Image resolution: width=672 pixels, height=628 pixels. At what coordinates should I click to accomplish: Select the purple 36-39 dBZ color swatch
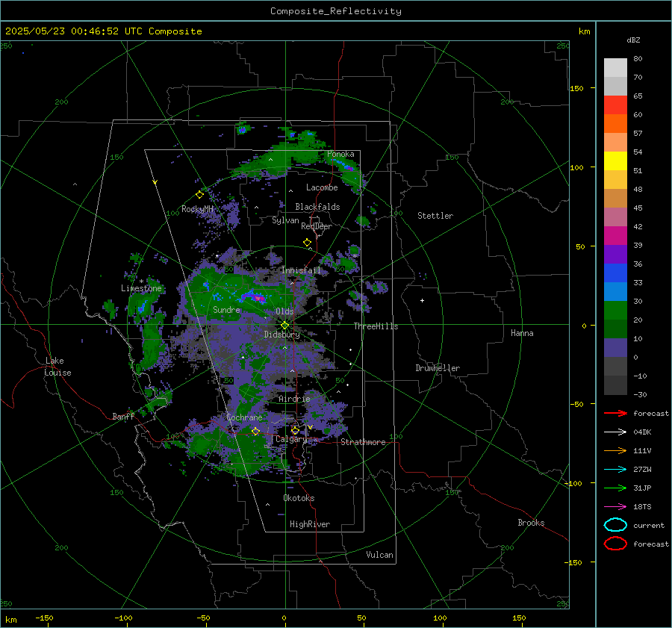click(615, 255)
